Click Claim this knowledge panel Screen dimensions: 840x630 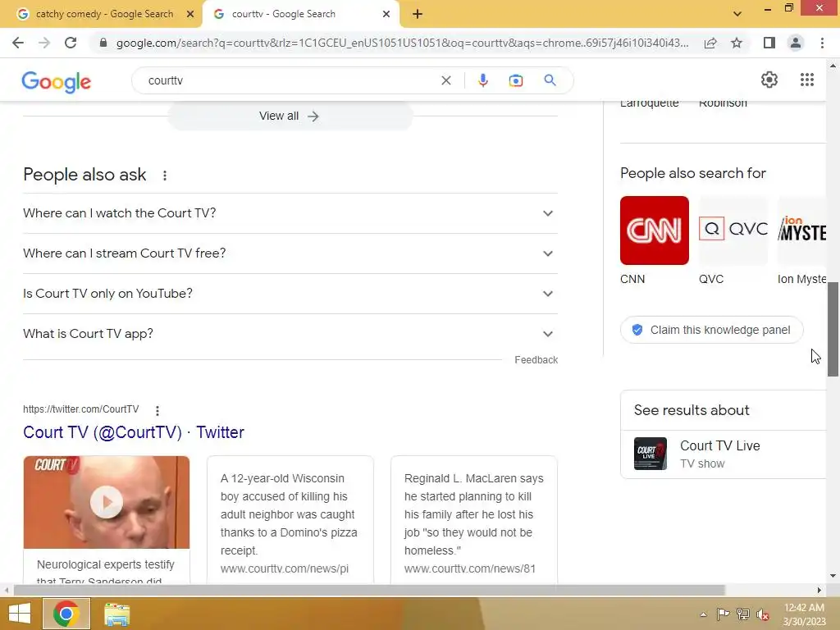pos(711,330)
